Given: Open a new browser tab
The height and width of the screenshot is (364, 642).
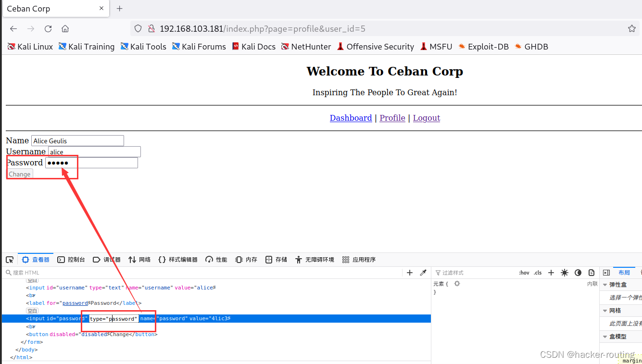Looking at the screenshot, I should coord(120,9).
